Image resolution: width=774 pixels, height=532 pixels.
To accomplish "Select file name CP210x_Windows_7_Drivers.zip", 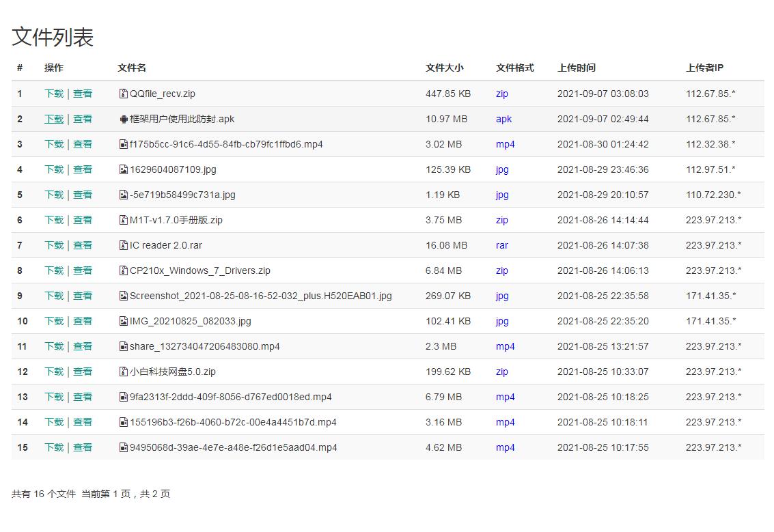I will (200, 270).
